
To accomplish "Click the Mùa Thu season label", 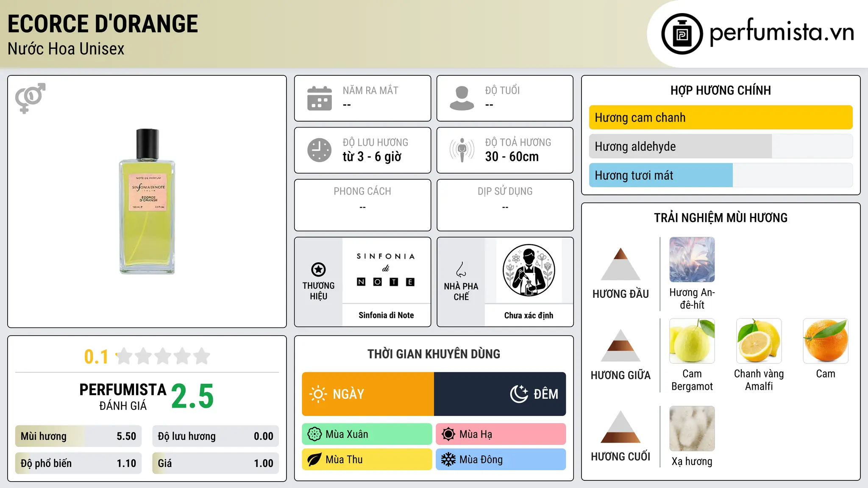I will 344,460.
